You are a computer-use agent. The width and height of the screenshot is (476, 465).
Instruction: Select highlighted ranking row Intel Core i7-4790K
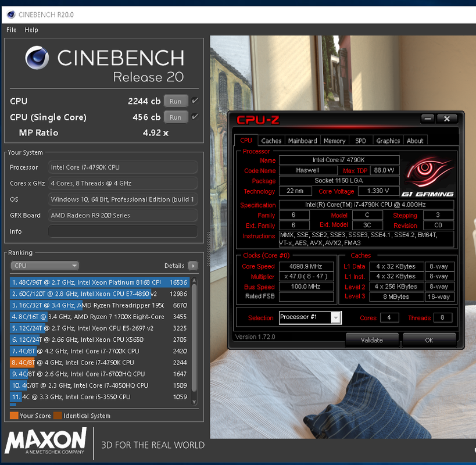pos(99,363)
